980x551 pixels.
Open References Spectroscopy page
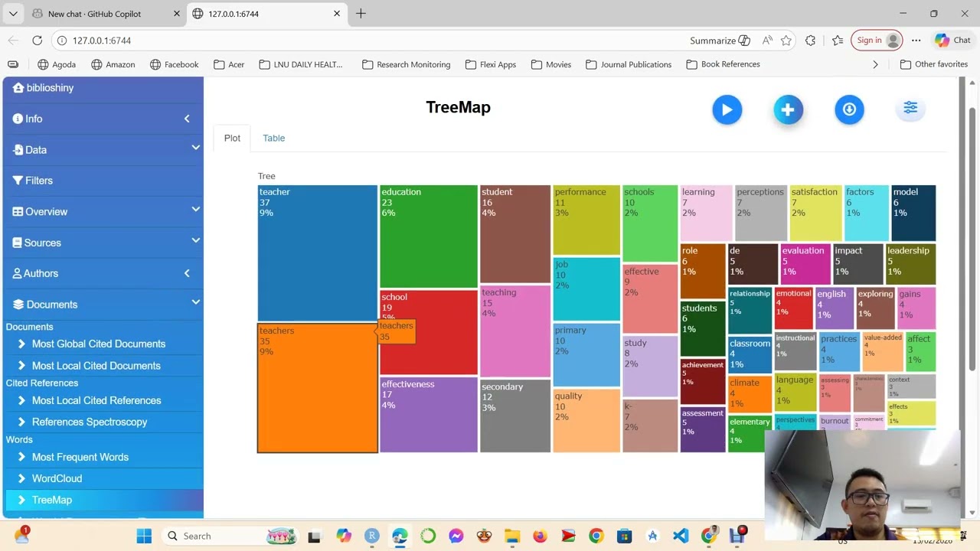click(x=90, y=422)
